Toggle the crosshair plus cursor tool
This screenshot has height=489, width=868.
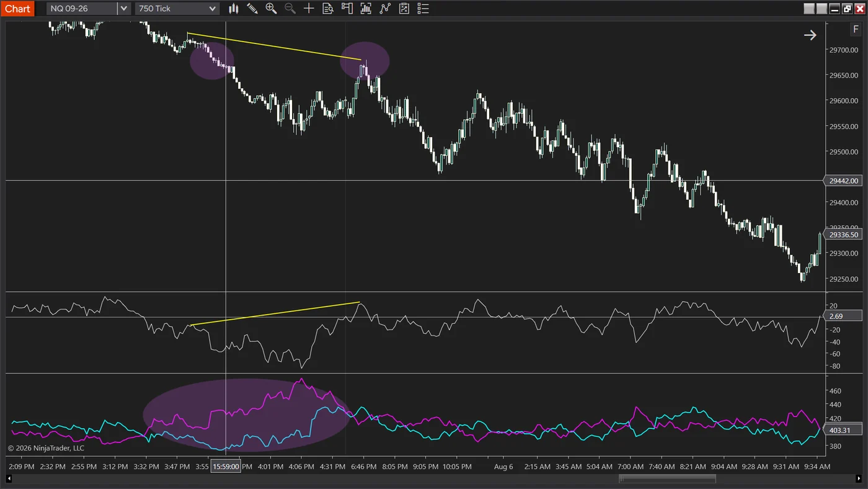[x=309, y=9]
